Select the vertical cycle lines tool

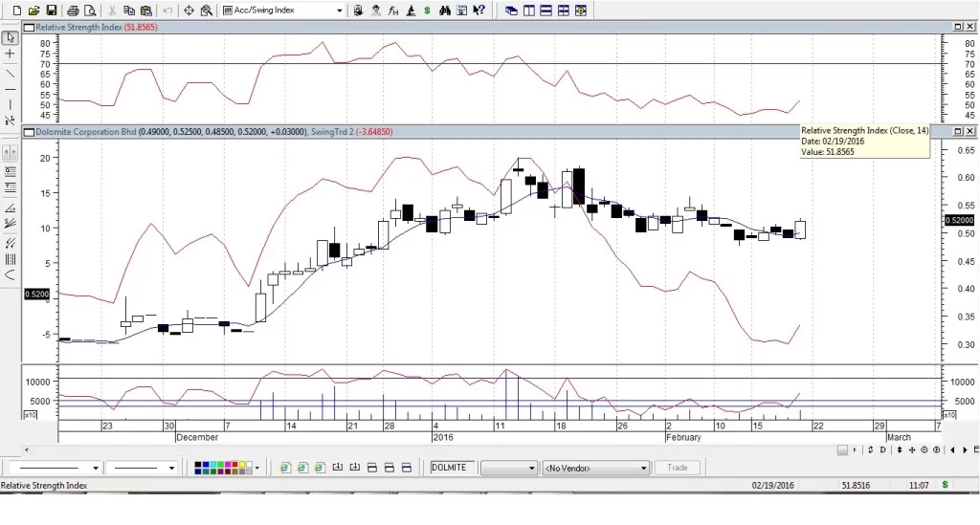tap(10, 259)
